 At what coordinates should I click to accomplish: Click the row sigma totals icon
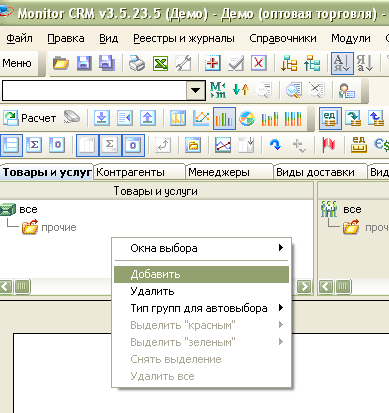(34, 145)
